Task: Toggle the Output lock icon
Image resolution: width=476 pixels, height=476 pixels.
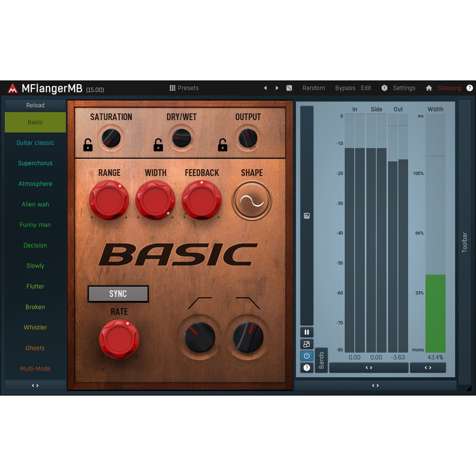Action: point(223,145)
